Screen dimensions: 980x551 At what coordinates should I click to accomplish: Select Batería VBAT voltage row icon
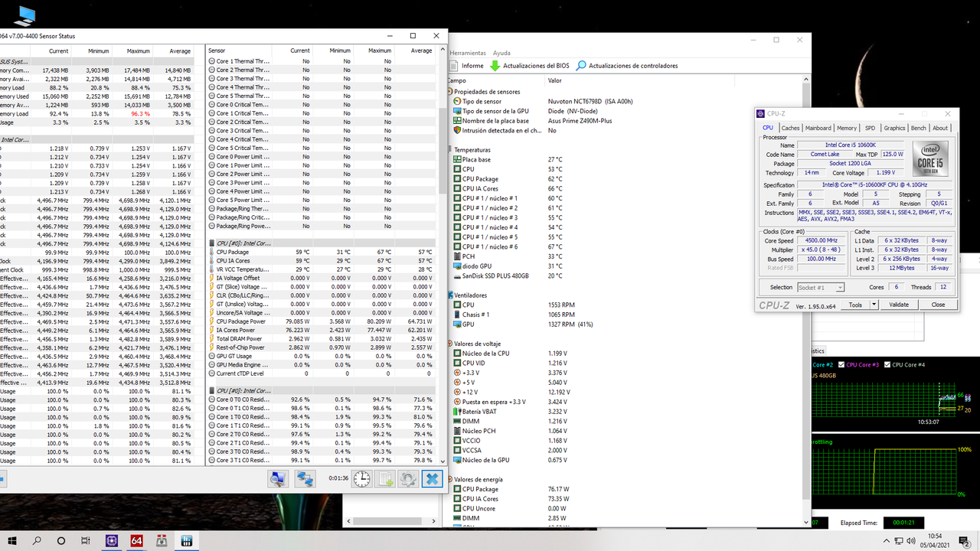(x=458, y=412)
